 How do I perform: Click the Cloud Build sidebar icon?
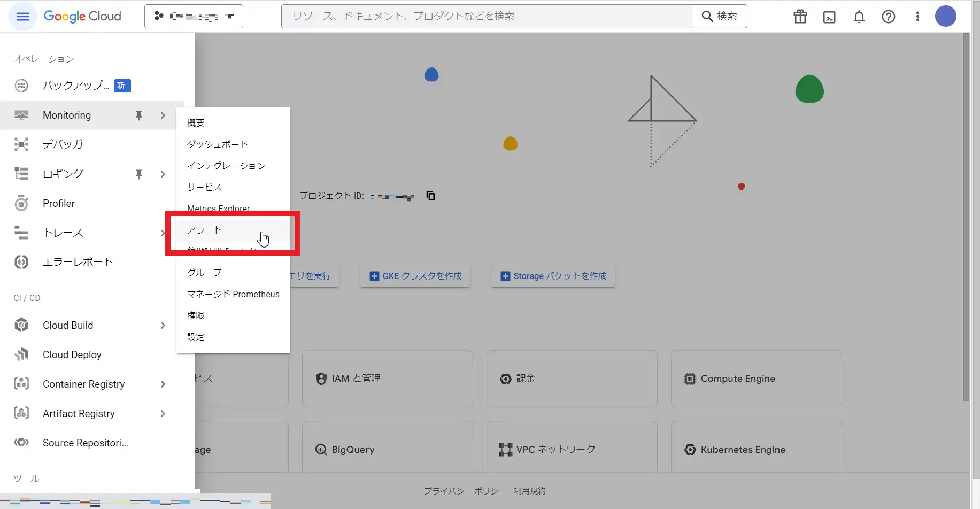click(x=21, y=325)
